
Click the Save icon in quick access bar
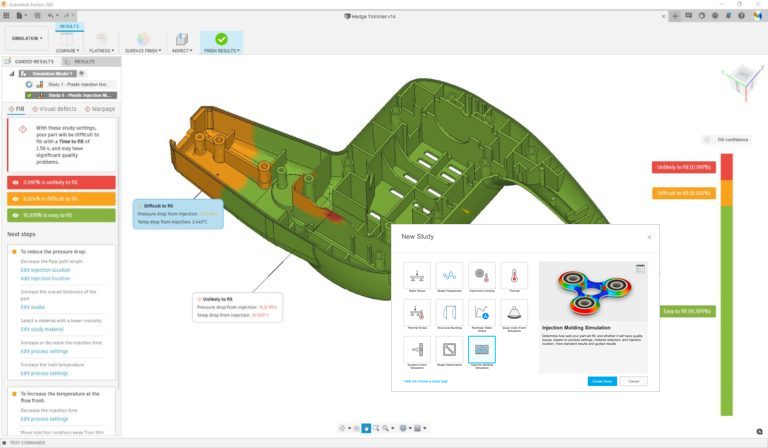[37, 16]
